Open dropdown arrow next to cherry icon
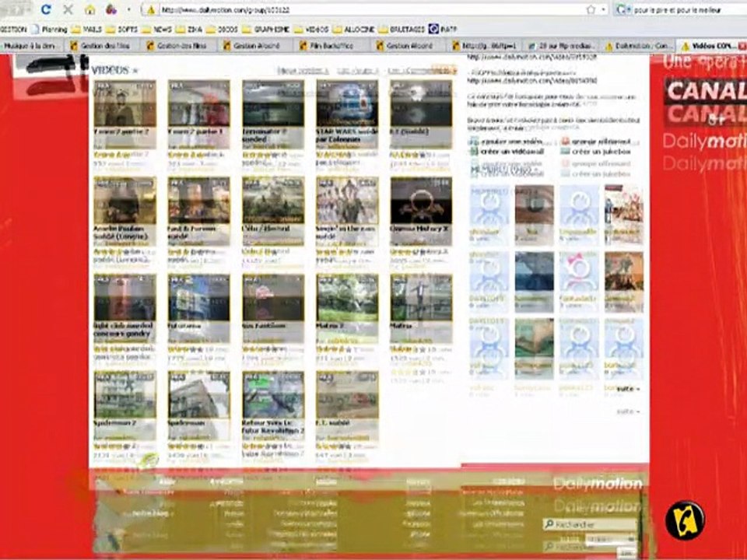 (128, 9)
